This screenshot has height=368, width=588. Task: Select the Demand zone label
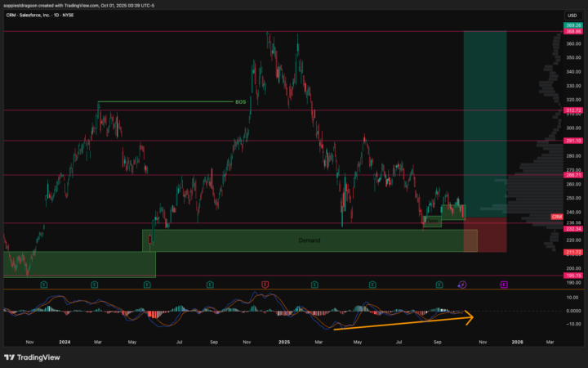(309, 240)
